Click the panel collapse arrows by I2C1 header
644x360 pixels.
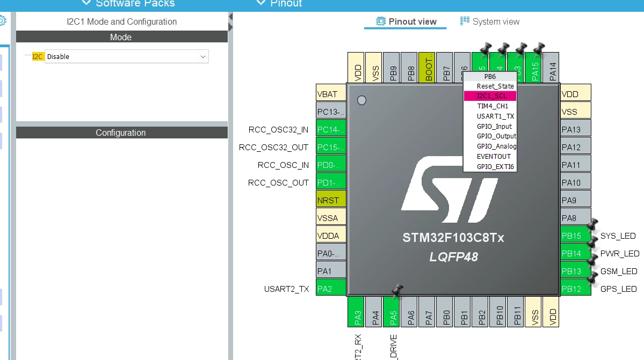(230, 22)
